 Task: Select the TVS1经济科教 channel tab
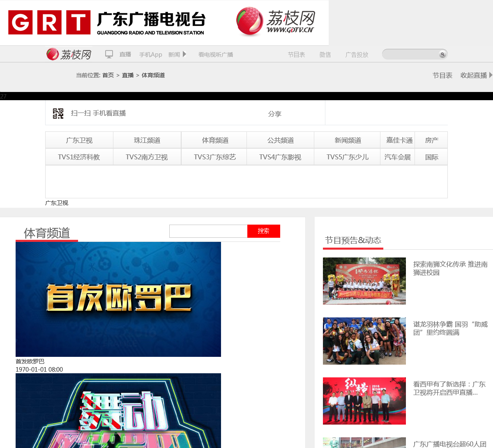click(x=79, y=157)
